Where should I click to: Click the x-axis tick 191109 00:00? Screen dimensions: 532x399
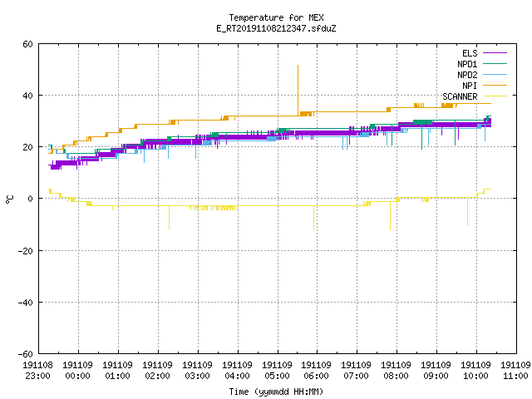pos(77,371)
